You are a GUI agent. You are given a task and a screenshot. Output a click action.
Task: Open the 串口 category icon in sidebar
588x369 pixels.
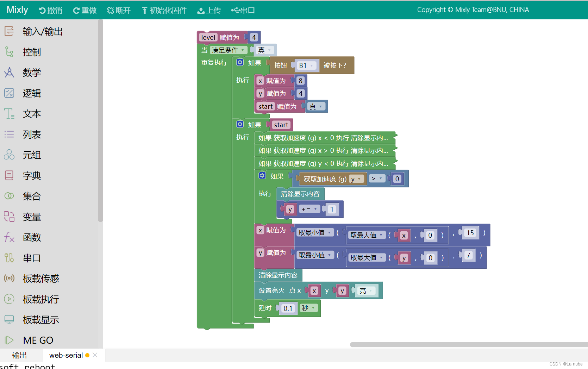click(9, 258)
